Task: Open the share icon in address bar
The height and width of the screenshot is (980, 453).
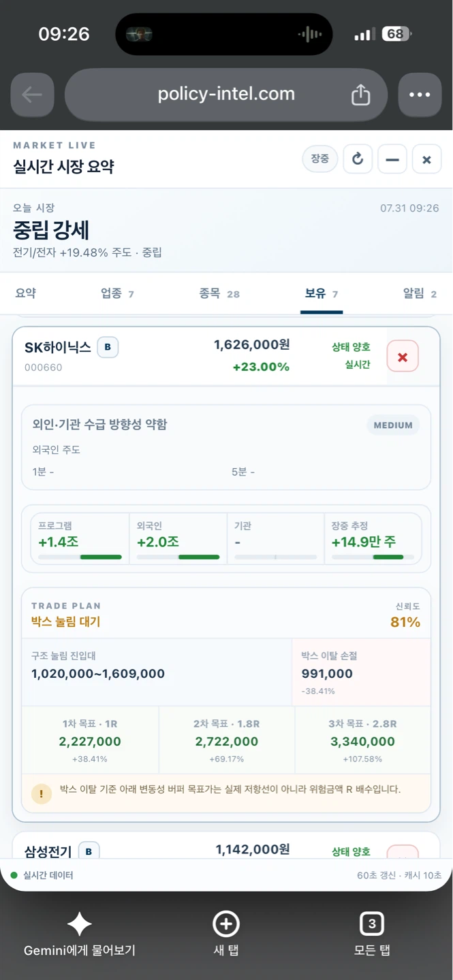Action: point(360,95)
